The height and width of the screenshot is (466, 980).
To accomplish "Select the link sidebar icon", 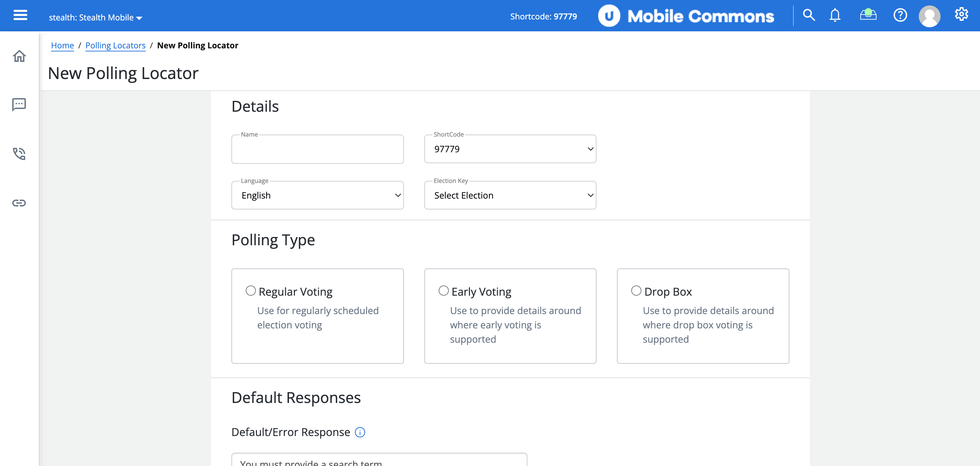I will pos(19,203).
